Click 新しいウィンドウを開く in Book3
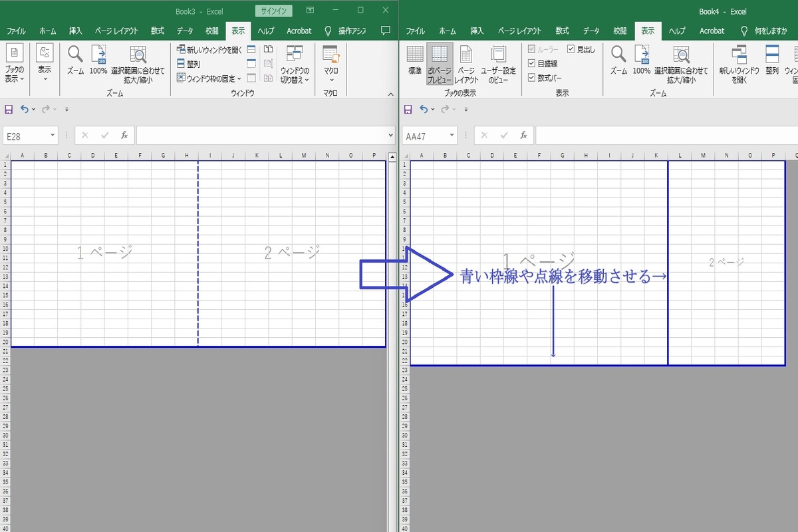The height and width of the screenshot is (532, 798). [209, 50]
